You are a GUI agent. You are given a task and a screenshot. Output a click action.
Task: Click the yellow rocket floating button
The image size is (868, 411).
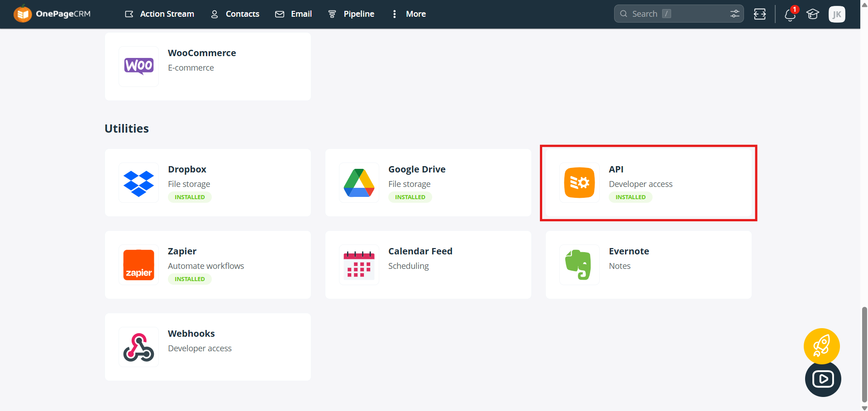pyautogui.click(x=822, y=346)
